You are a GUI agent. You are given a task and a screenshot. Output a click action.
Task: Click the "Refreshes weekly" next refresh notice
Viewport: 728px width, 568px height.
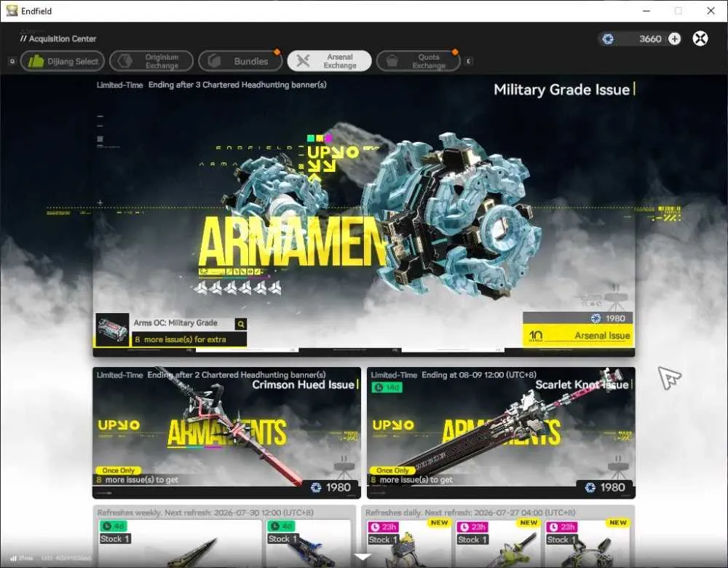[205, 513]
